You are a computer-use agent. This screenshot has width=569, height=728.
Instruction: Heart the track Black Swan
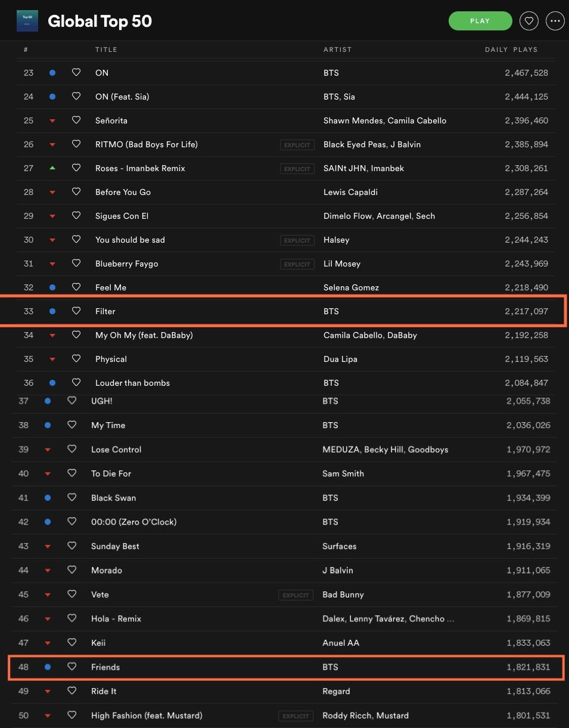(72, 498)
